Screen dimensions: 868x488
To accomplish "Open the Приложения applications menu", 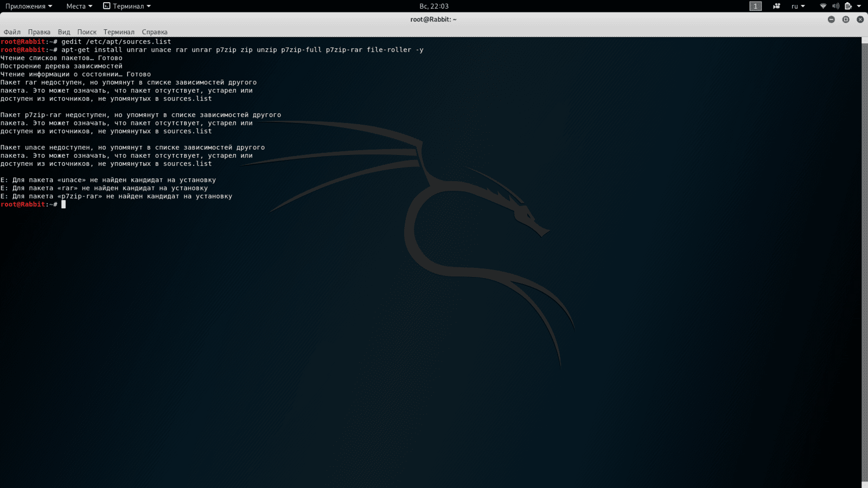I will point(29,6).
